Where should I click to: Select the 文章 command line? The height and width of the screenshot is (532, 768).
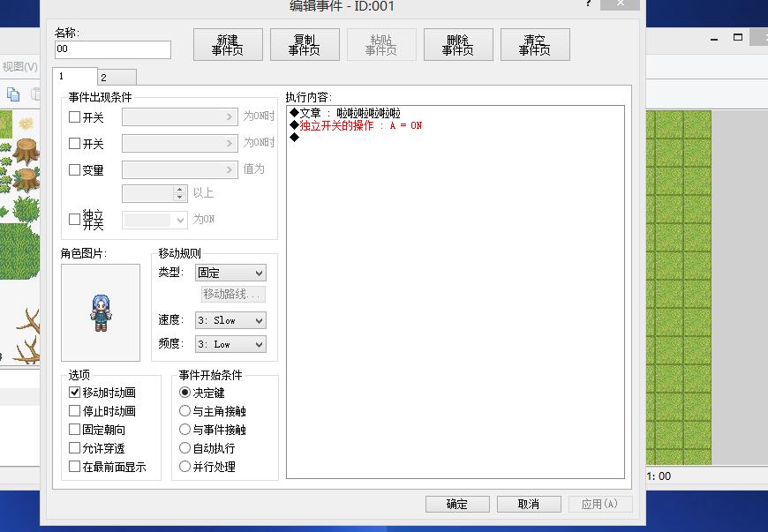(346, 113)
